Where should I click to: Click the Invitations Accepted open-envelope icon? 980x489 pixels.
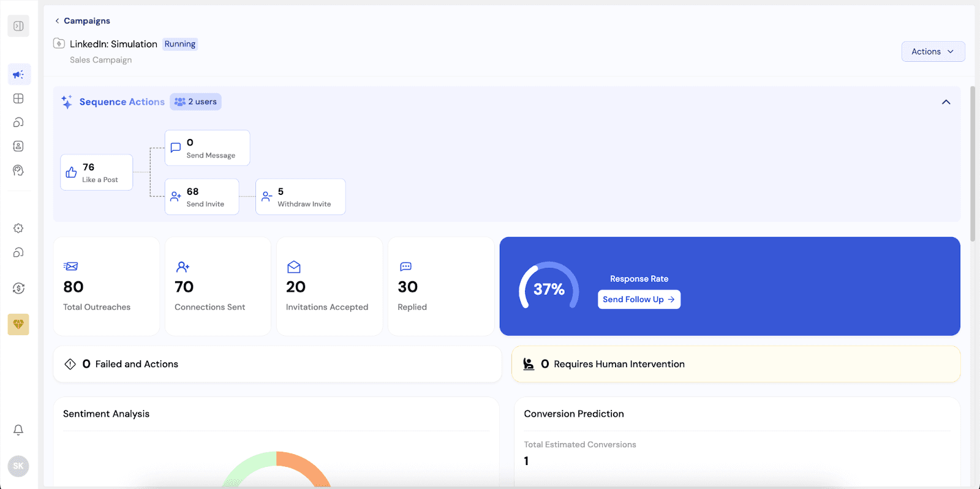click(x=294, y=267)
